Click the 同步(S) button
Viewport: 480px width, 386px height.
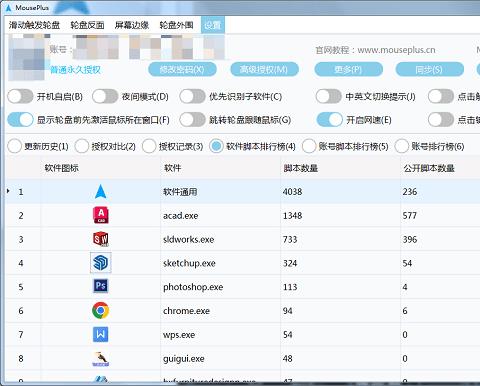pyautogui.click(x=429, y=70)
